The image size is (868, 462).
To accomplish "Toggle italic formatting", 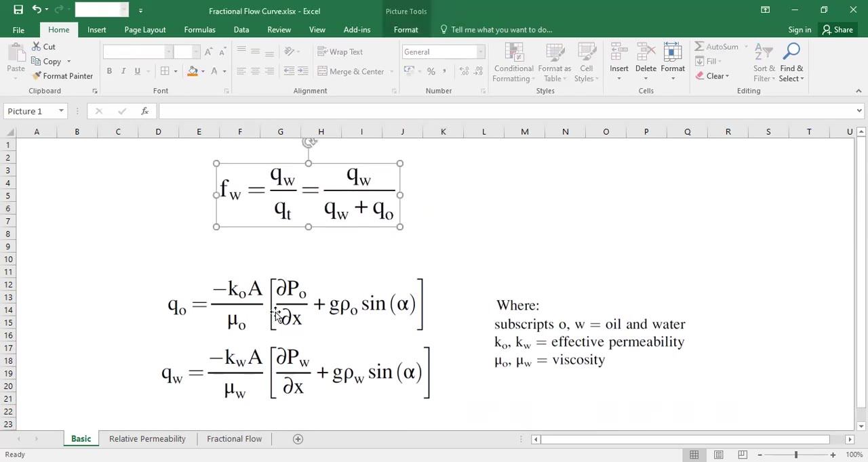I will point(123,70).
